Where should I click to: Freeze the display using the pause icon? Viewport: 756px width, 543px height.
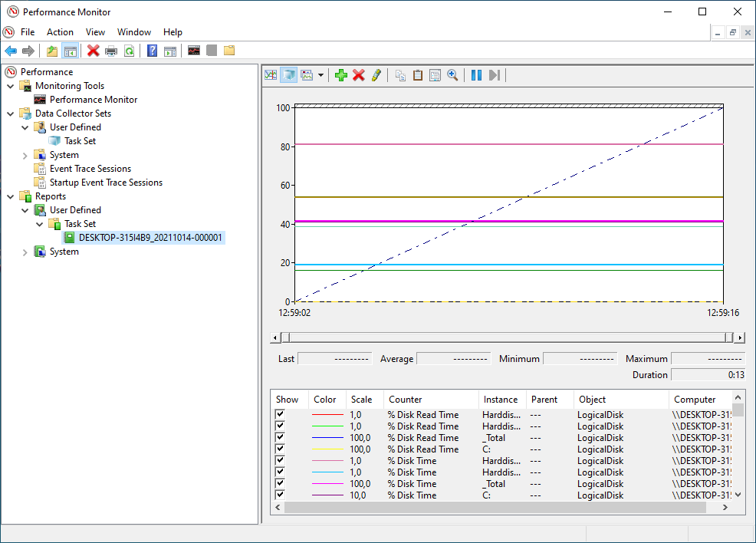475,74
